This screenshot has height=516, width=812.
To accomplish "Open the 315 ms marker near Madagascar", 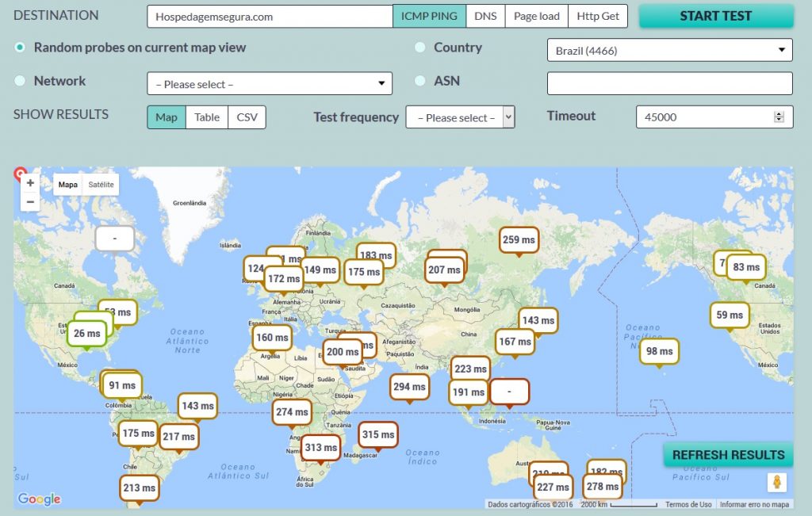I will (377, 434).
